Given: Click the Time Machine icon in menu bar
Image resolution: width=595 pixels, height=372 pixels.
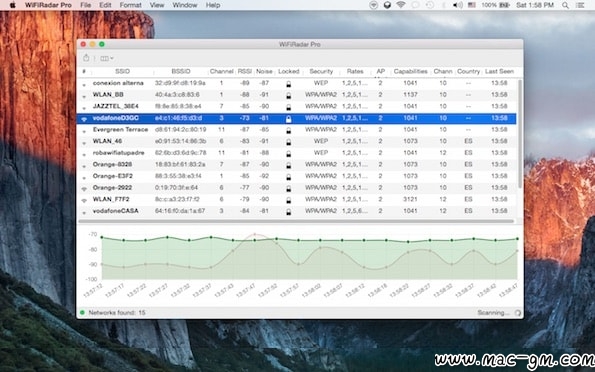Looking at the screenshot, I should tap(430, 5).
